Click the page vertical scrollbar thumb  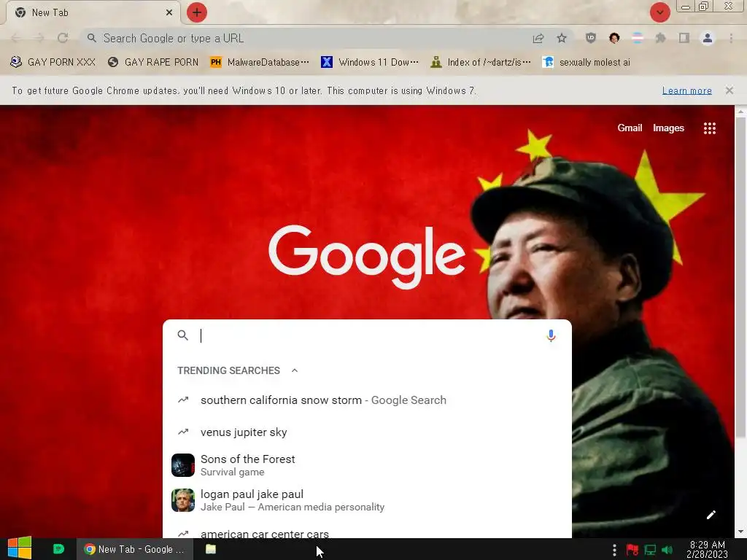pos(740,276)
